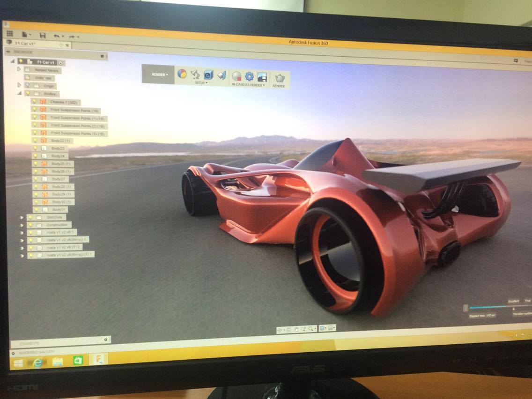
Task: Hide the Chassis 1 body lightbulb
Action: click(35, 102)
